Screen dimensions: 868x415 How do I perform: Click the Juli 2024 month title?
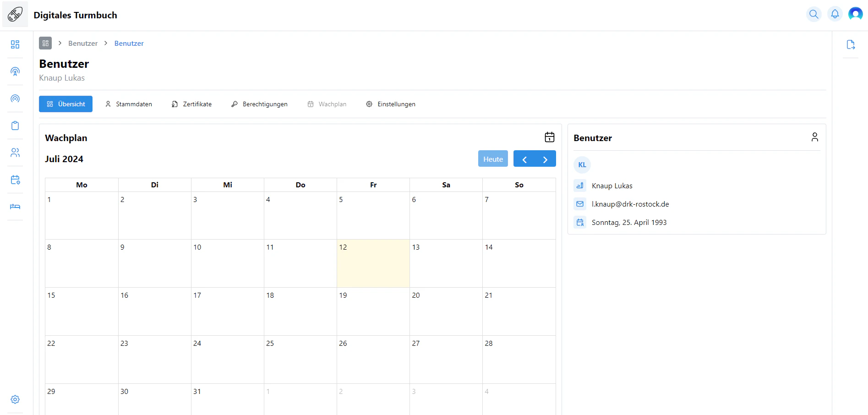64,159
